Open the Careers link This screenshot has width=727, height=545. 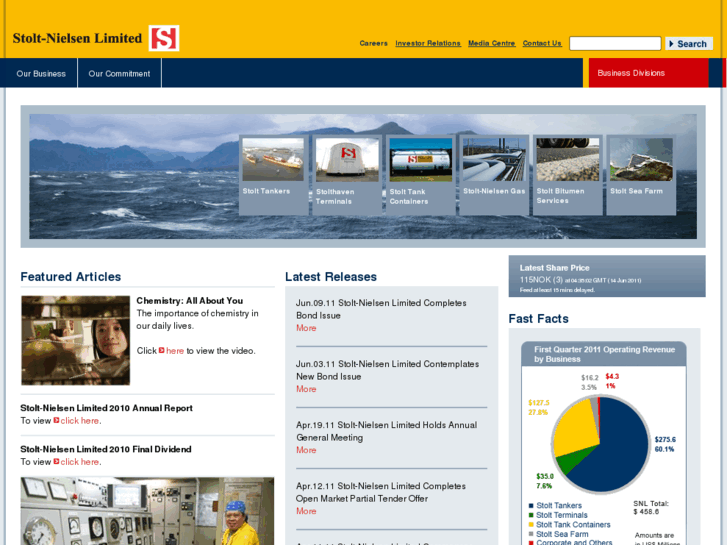pyautogui.click(x=373, y=43)
